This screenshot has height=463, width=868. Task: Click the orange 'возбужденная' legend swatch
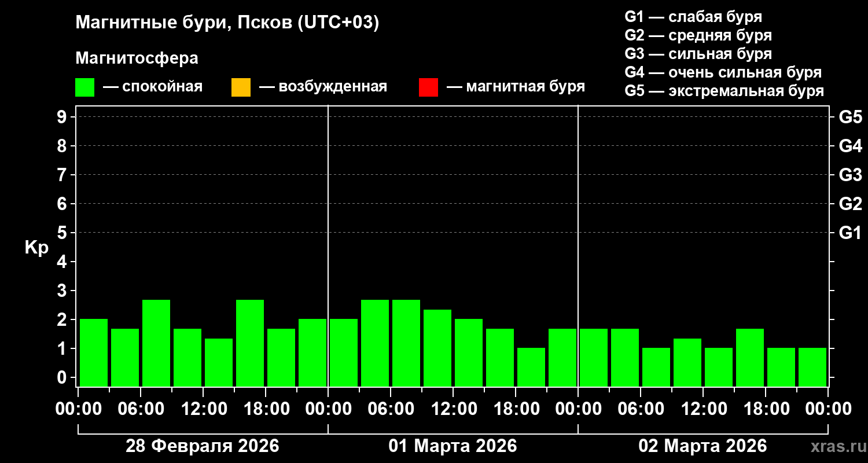point(241,87)
